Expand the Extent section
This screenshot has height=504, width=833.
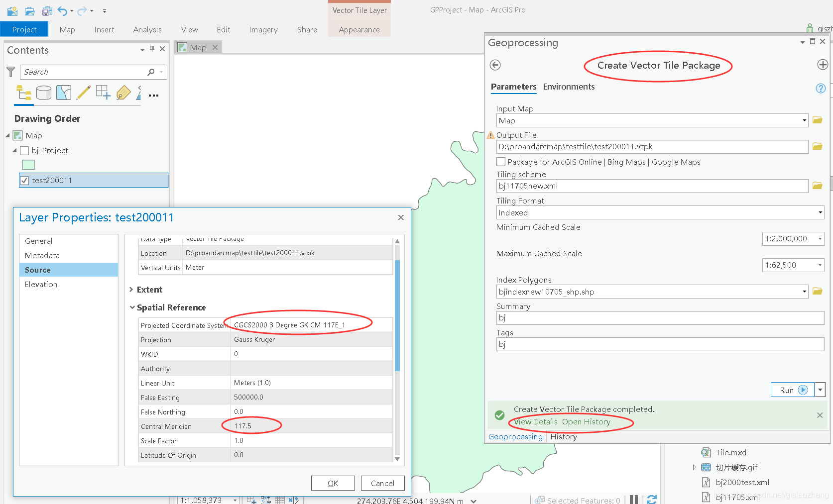pyautogui.click(x=131, y=290)
